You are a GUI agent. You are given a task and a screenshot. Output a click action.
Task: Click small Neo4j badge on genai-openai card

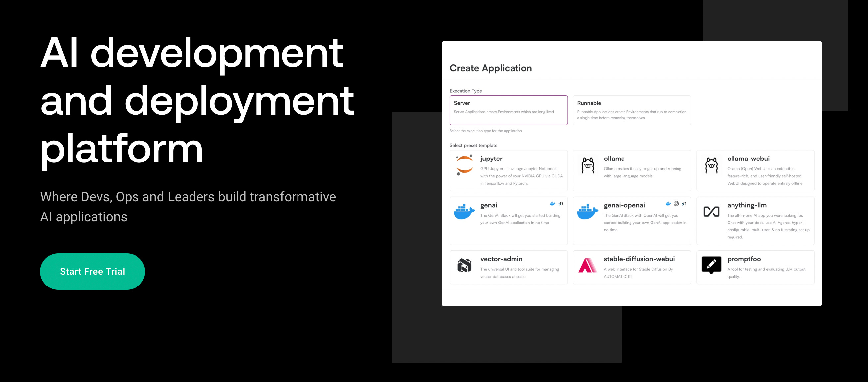[x=684, y=204]
